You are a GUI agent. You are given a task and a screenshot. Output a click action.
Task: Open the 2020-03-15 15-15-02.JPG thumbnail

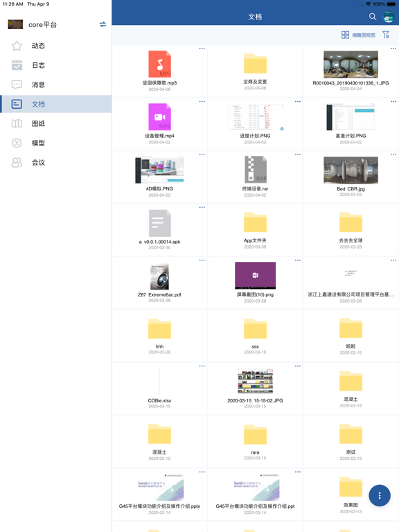(x=255, y=381)
